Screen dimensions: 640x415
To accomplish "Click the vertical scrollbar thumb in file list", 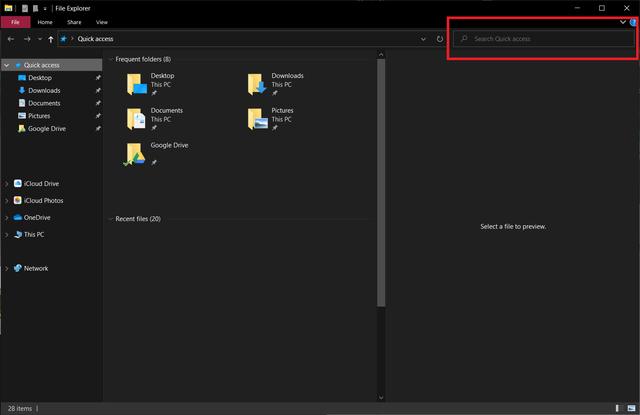I will pos(381,182).
